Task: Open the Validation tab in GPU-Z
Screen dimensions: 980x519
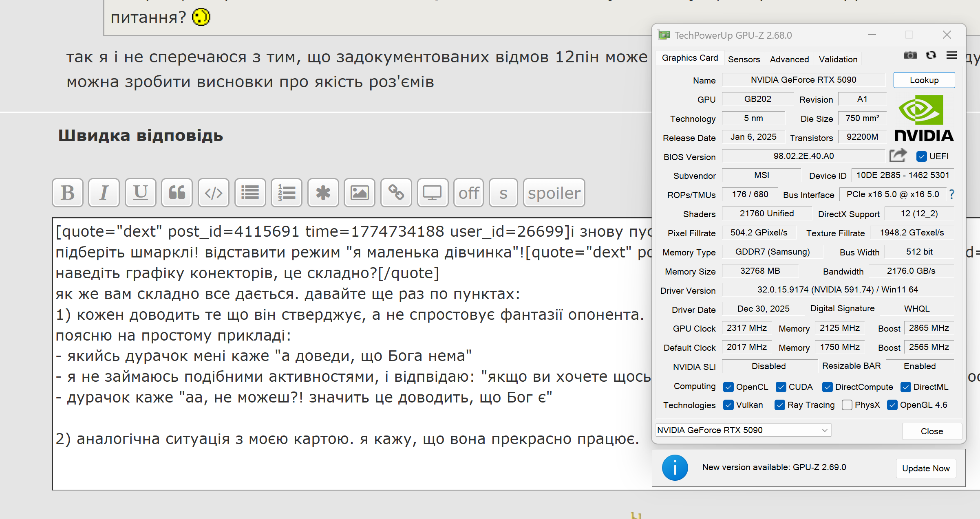Action: [x=838, y=59]
